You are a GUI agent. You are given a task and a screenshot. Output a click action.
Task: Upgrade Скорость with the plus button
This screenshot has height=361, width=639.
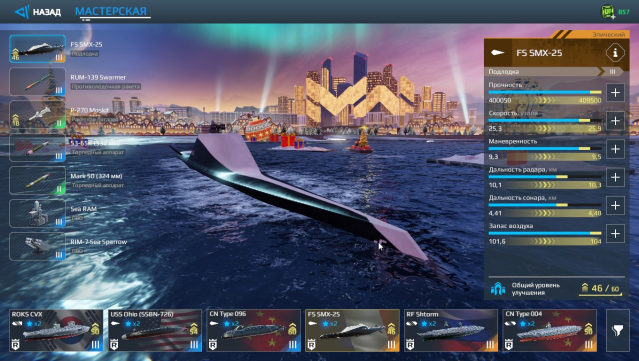(x=615, y=121)
